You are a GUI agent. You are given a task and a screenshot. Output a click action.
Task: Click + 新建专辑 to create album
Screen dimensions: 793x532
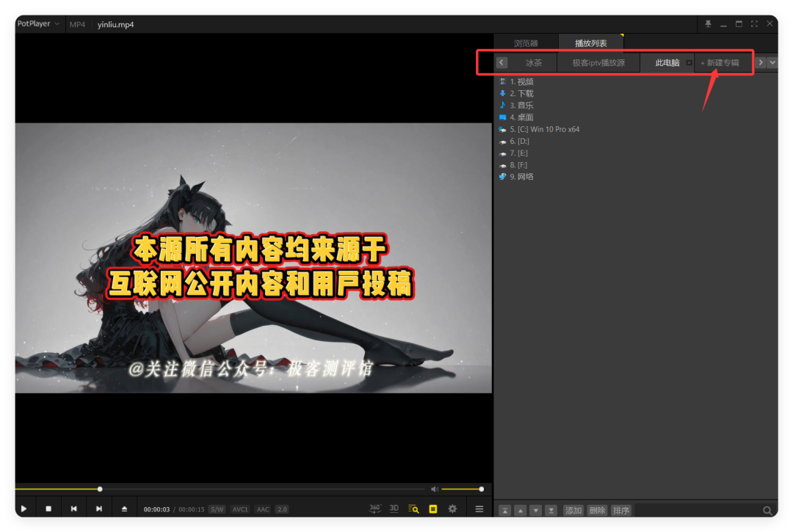(x=720, y=62)
